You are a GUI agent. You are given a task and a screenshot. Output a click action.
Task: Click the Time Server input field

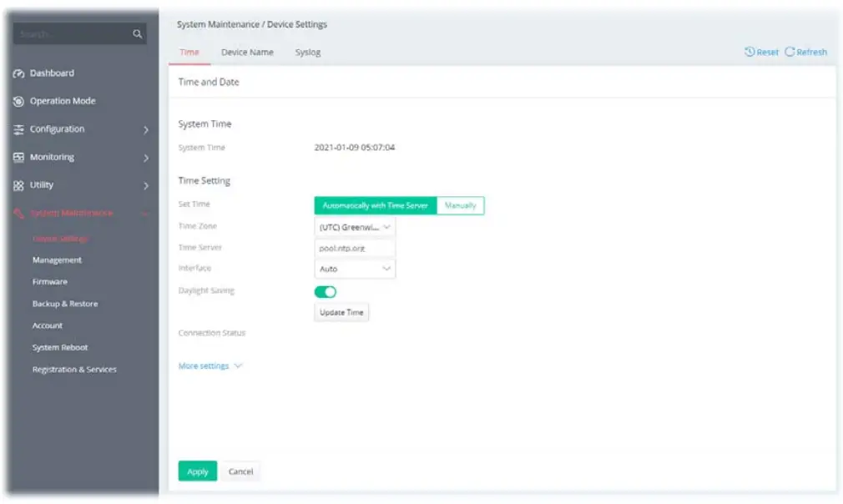click(x=355, y=248)
